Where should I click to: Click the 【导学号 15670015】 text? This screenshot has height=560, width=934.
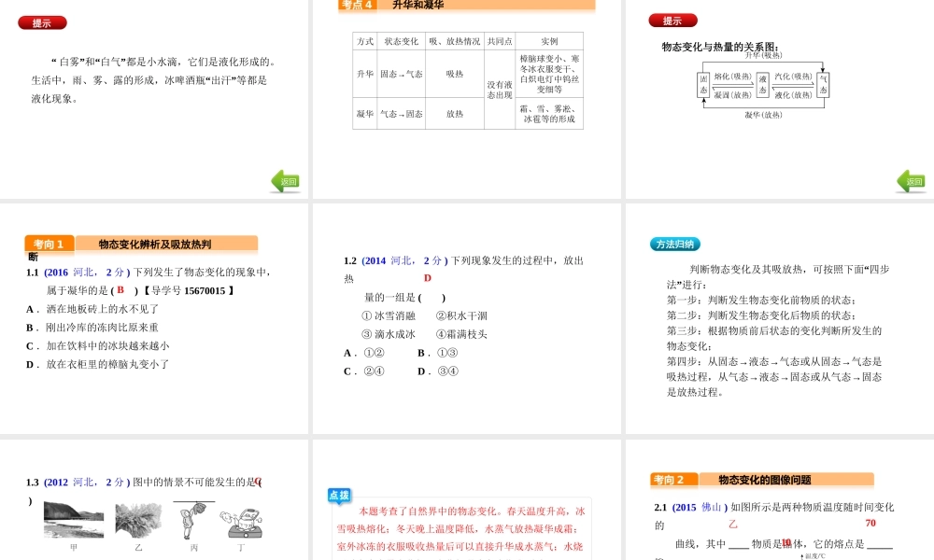tap(188, 290)
